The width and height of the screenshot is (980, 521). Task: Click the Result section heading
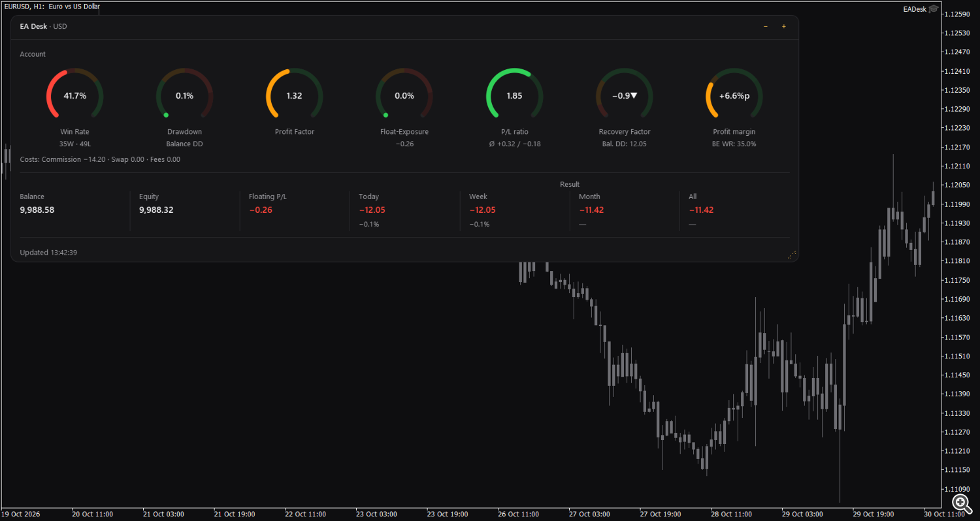(x=570, y=184)
